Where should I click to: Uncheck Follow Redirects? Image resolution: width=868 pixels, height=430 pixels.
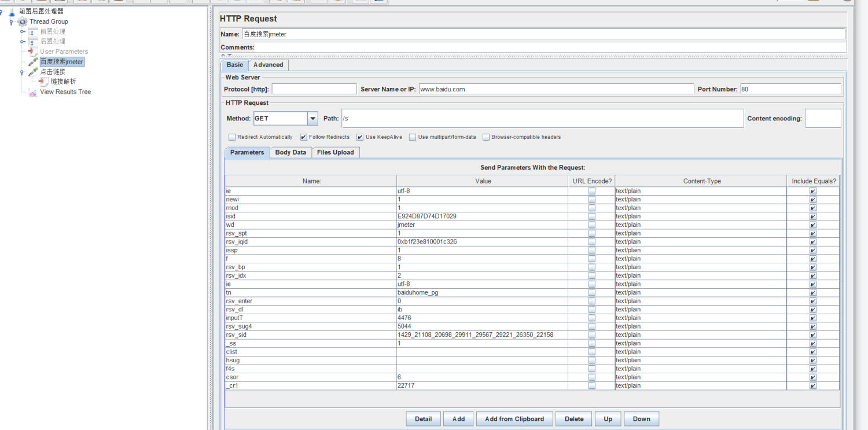click(303, 137)
